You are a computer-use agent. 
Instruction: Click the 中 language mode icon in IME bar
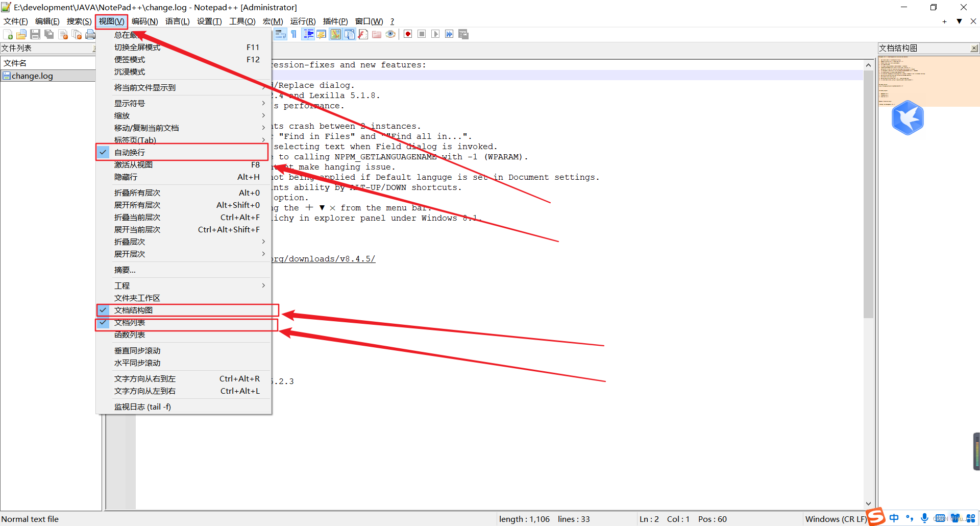[894, 518]
